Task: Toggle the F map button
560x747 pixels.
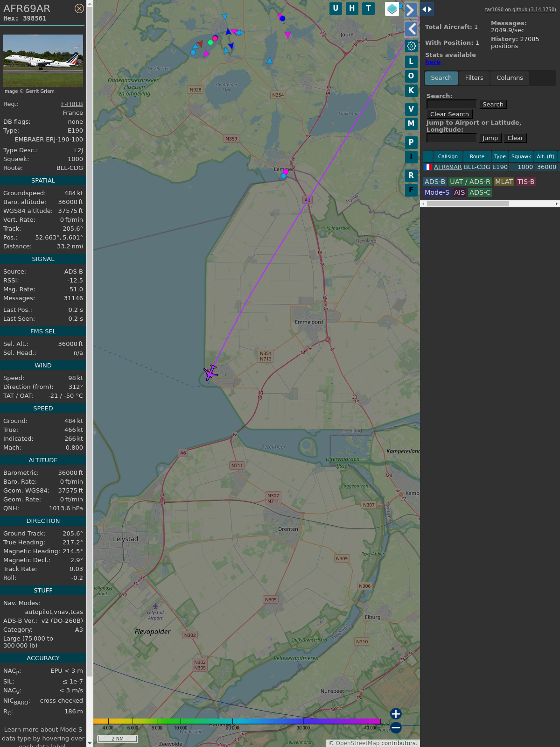Action: pyautogui.click(x=411, y=190)
